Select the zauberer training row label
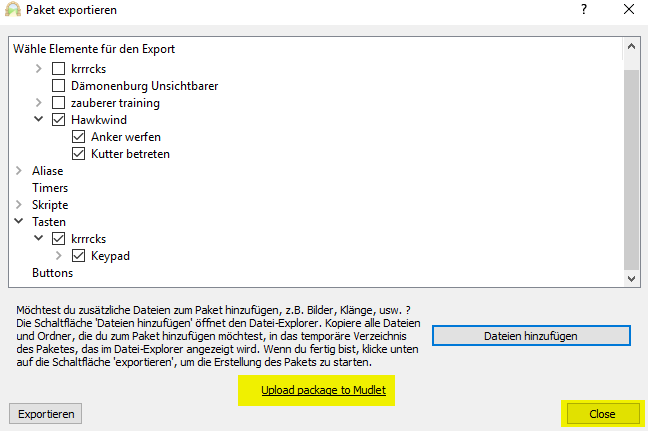This screenshot has height=431, width=648. coord(115,103)
